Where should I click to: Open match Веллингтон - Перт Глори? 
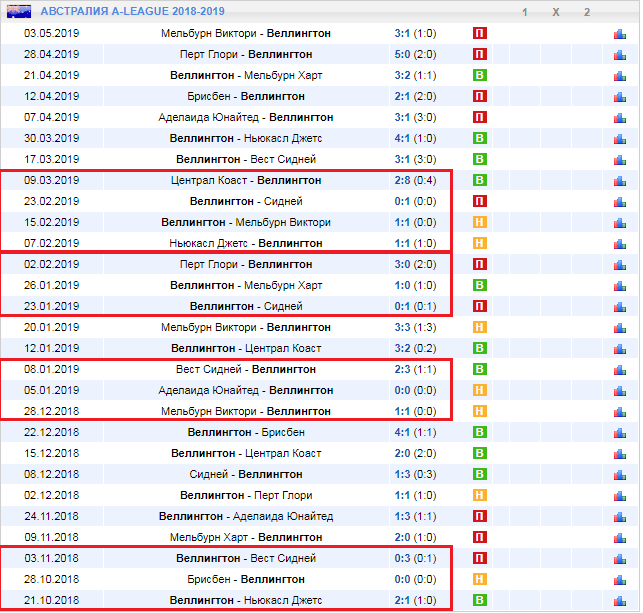pos(246,495)
